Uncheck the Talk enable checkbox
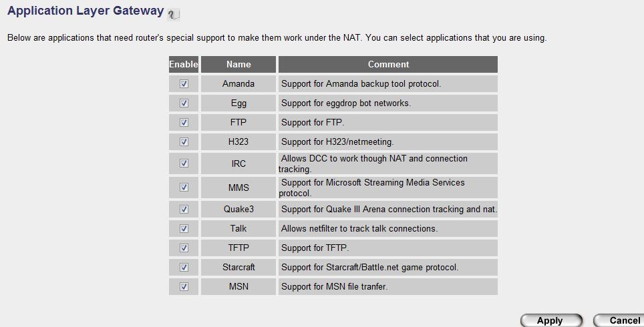 [x=184, y=228]
